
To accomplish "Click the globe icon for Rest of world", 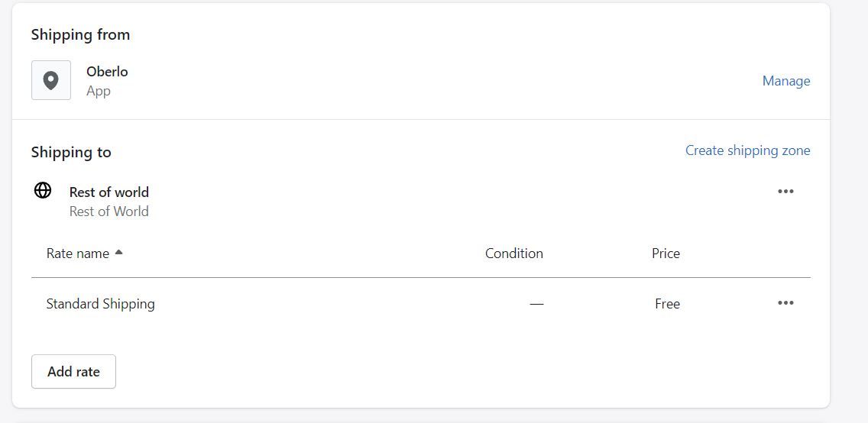I will pyautogui.click(x=43, y=190).
